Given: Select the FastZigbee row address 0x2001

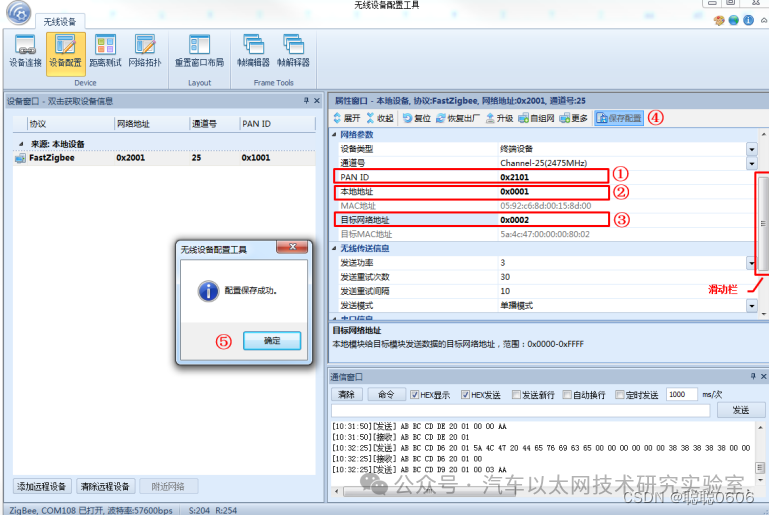Looking at the screenshot, I should [130, 158].
